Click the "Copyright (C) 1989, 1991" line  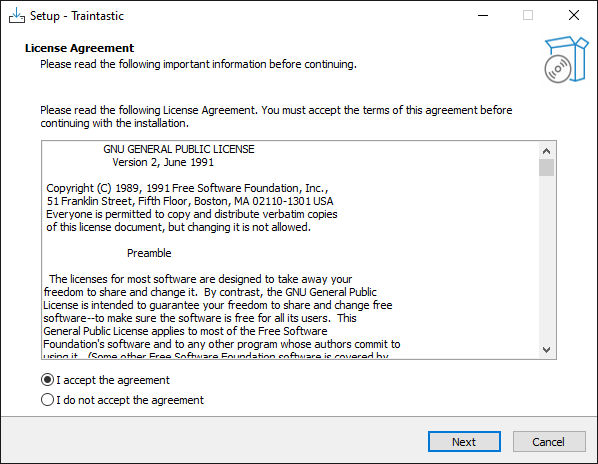[187, 188]
